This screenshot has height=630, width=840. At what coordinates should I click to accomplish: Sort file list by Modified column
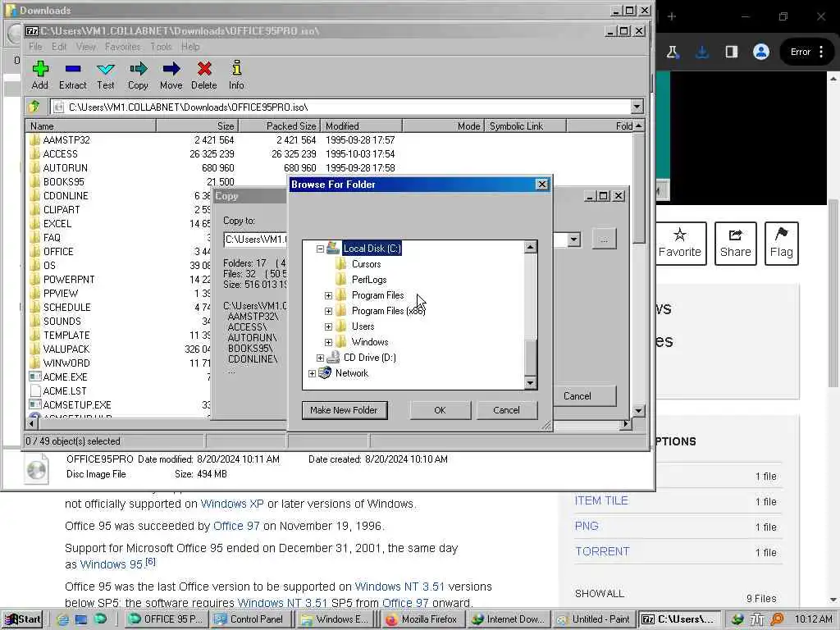click(361, 126)
